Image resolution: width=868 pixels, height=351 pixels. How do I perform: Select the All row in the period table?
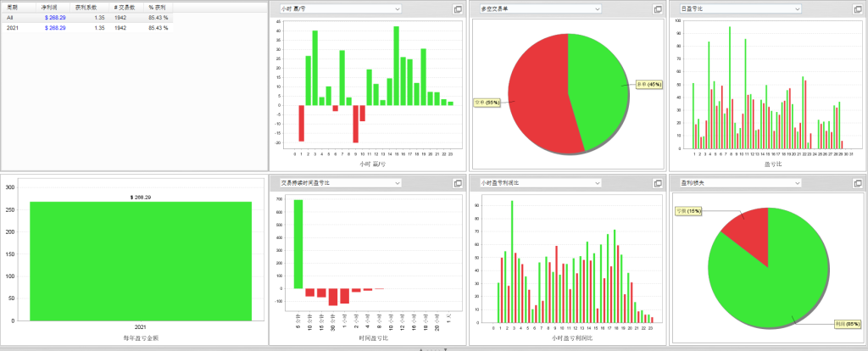pyautogui.click(x=87, y=18)
